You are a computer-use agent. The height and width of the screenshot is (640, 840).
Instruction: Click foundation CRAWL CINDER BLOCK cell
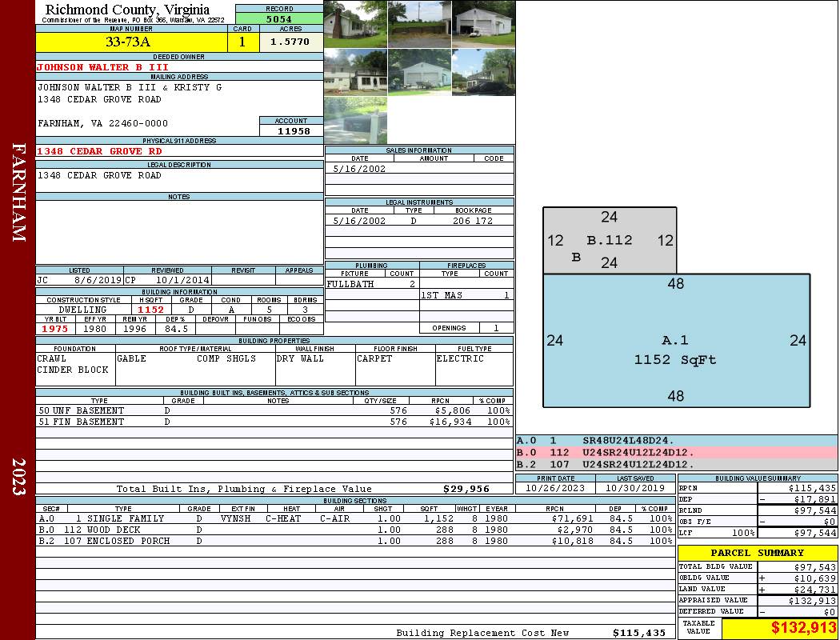75,369
